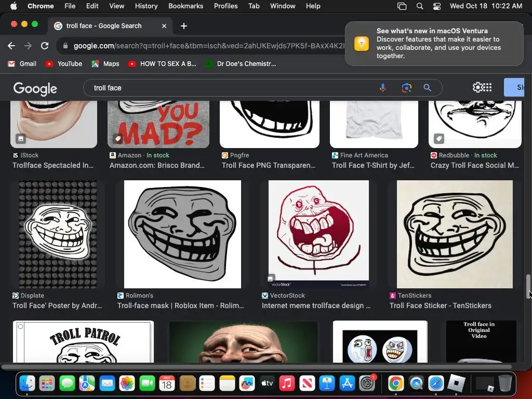Open the Displate Troll Face poster image

coord(58,234)
